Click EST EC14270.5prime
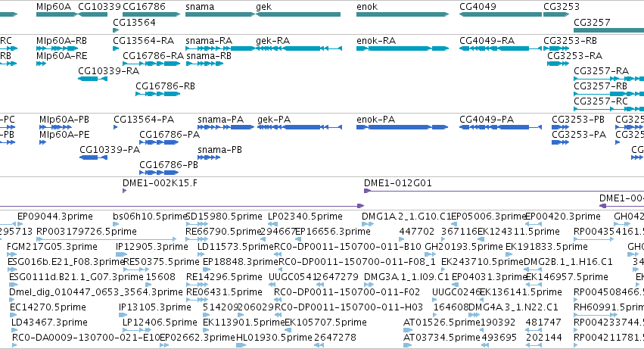This screenshot has height=349, width=644. (48, 308)
